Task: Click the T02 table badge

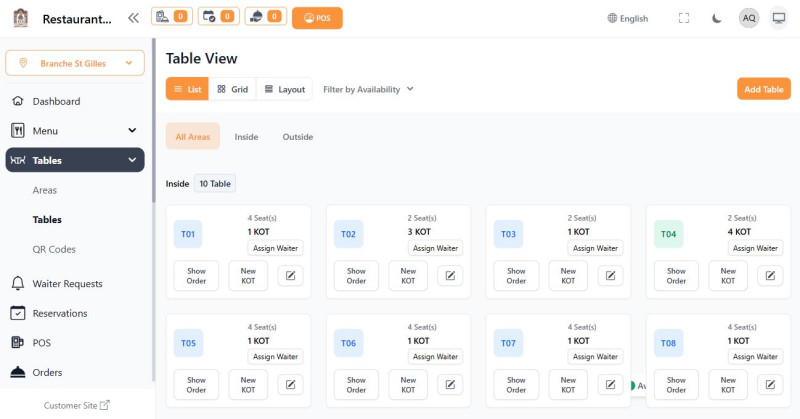Action: click(x=348, y=234)
